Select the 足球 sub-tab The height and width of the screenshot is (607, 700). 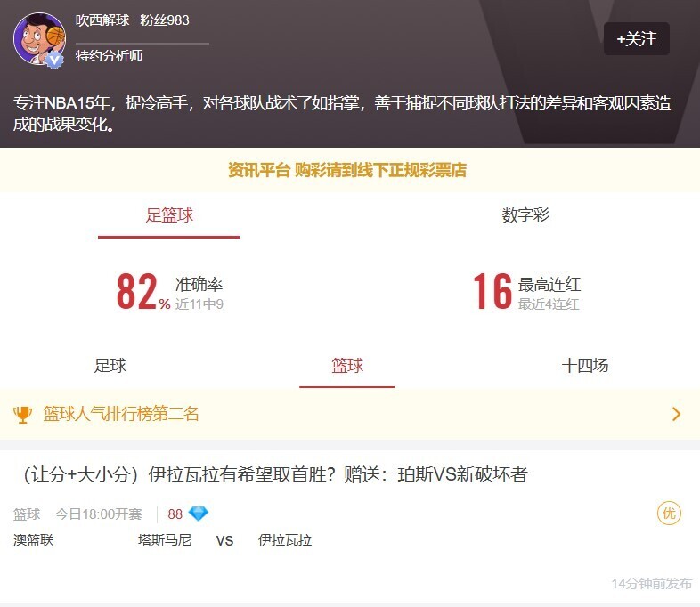110,366
